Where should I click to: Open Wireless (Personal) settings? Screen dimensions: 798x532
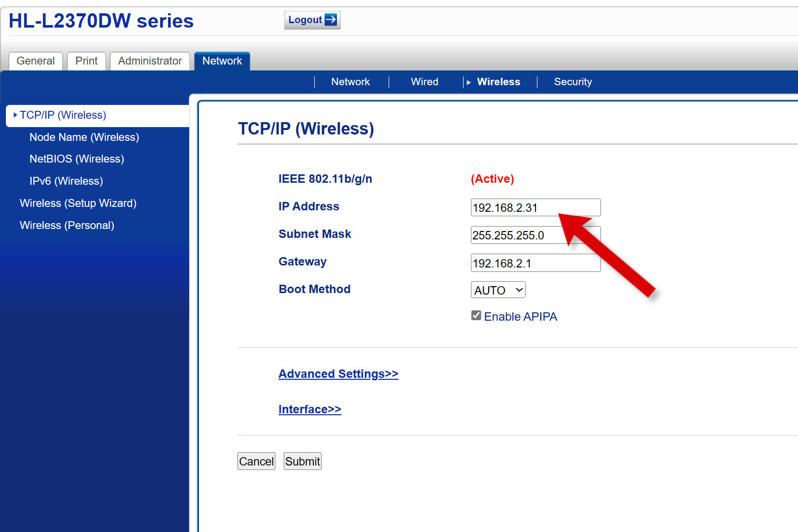click(67, 225)
